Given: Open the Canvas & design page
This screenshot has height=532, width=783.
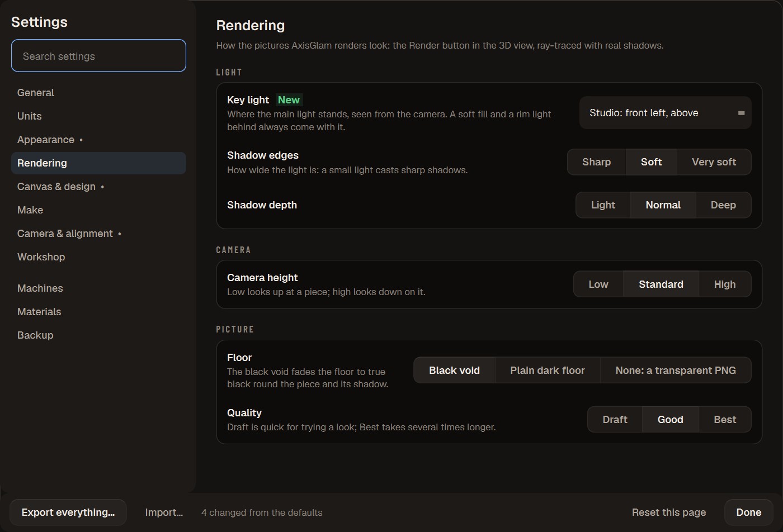Looking at the screenshot, I should (98, 187).
